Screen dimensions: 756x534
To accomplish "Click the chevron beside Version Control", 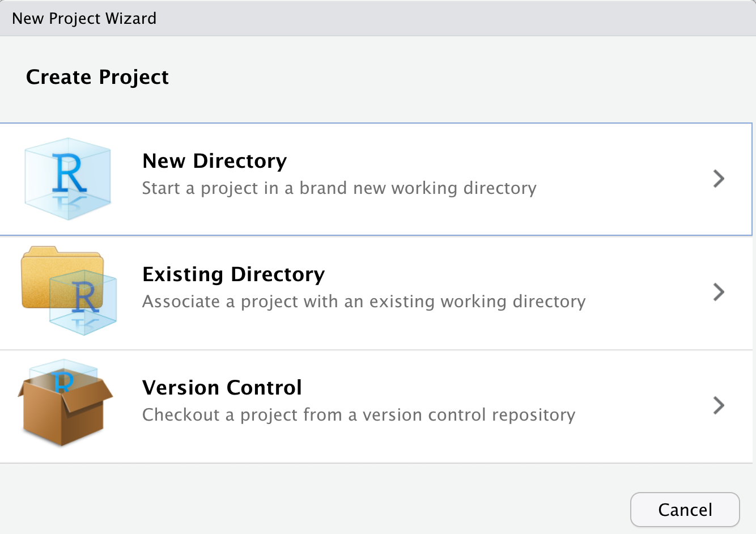I will point(719,405).
